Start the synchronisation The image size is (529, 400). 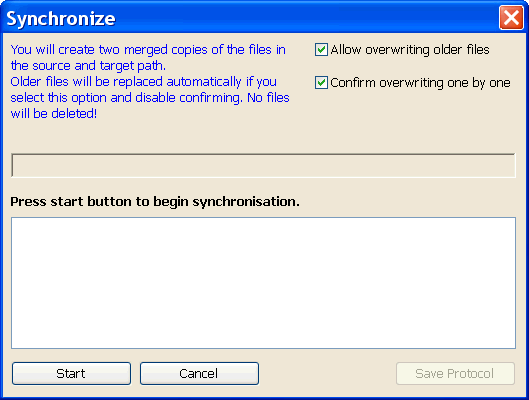click(x=71, y=373)
